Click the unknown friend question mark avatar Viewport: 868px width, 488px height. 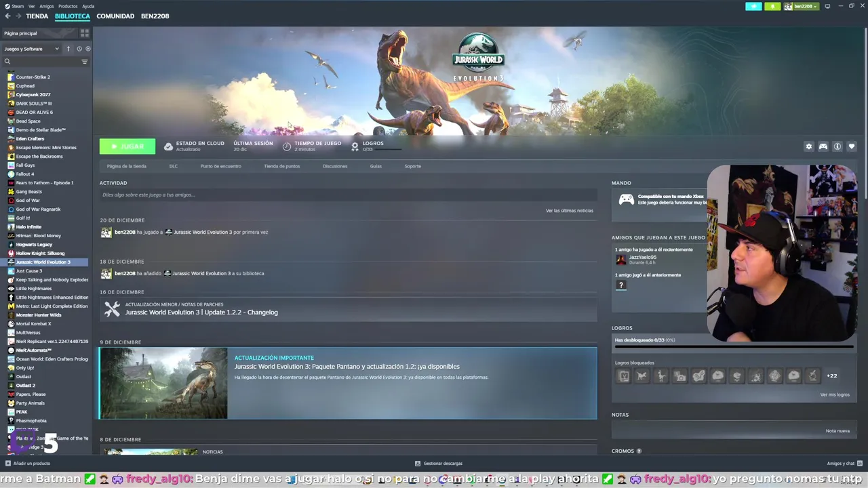click(x=620, y=285)
